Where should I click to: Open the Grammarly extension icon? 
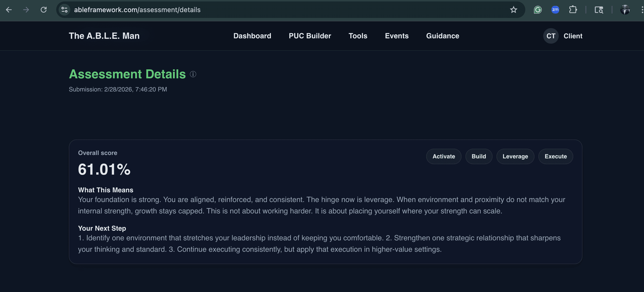tap(537, 10)
